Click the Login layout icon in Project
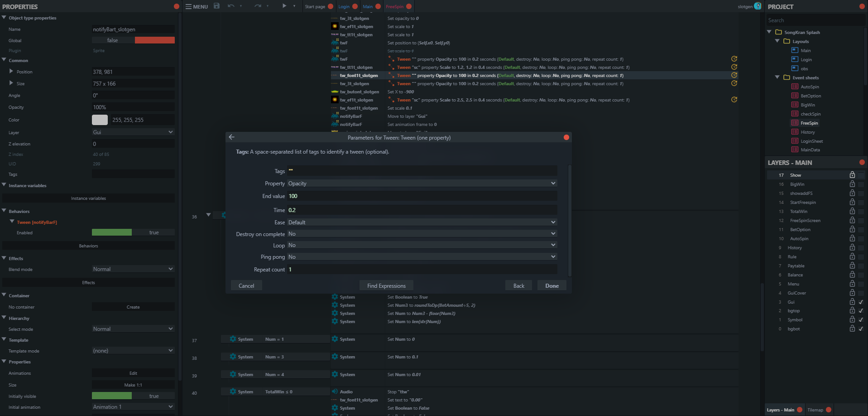This screenshot has width=868, height=416. click(795, 59)
